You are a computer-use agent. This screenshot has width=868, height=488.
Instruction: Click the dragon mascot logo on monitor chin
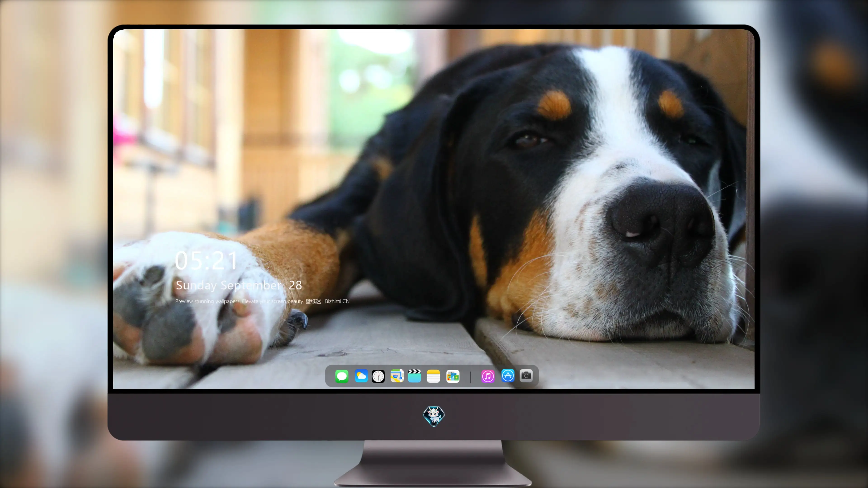[434, 416]
